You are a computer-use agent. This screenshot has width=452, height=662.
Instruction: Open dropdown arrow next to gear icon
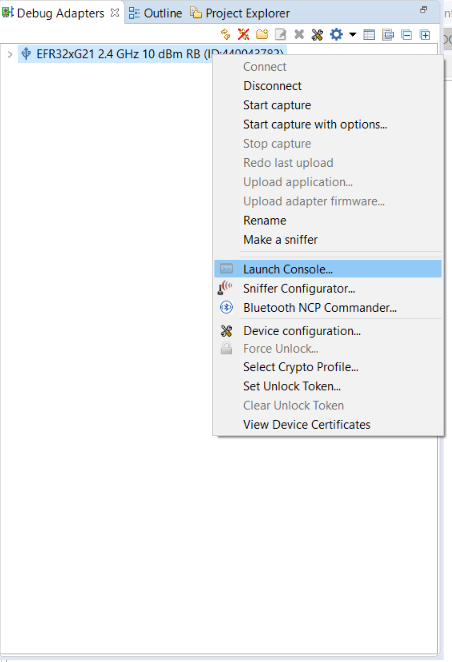point(352,35)
